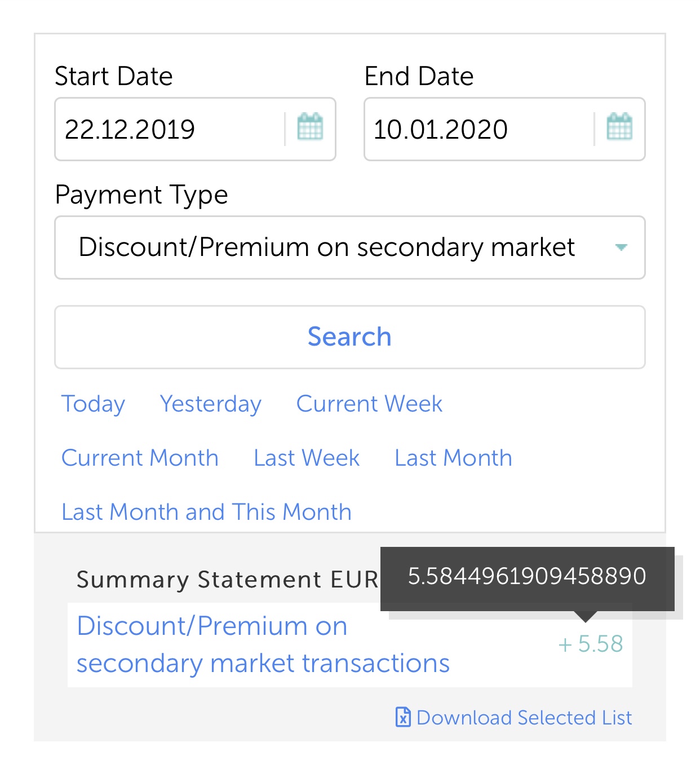Image resolution: width=700 pixels, height=760 pixels.
Task: Click the Search button
Action: click(349, 337)
